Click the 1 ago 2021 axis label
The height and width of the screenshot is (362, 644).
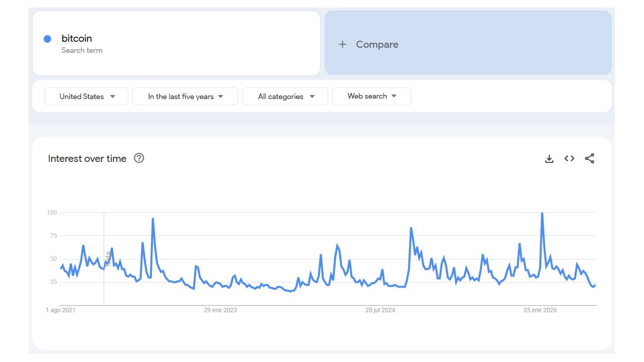coord(61,310)
